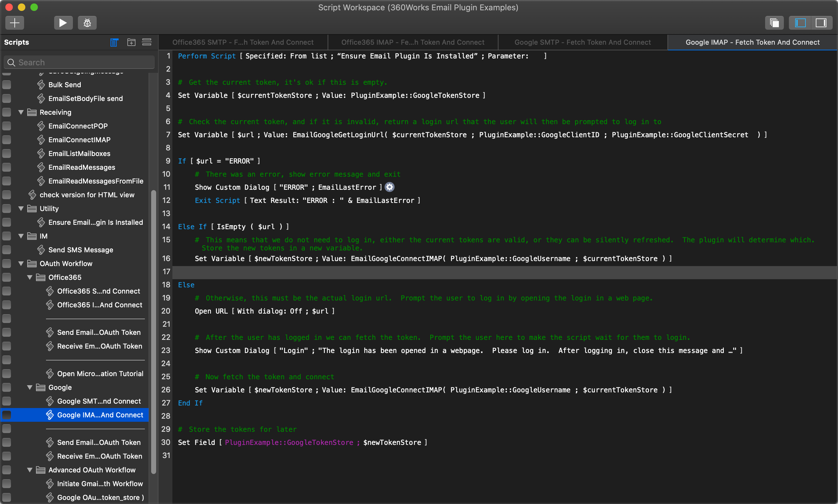Collapse the Utility folder

tap(21, 209)
